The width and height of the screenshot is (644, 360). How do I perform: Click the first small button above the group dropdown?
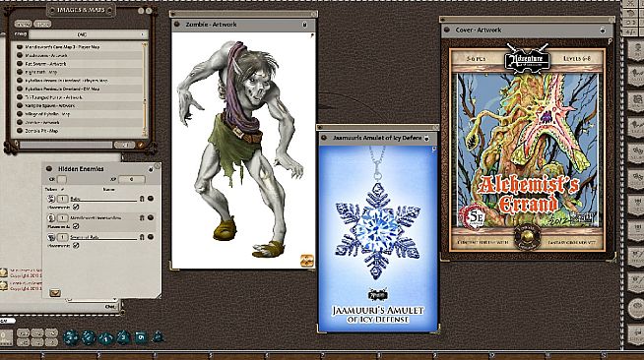point(23,25)
